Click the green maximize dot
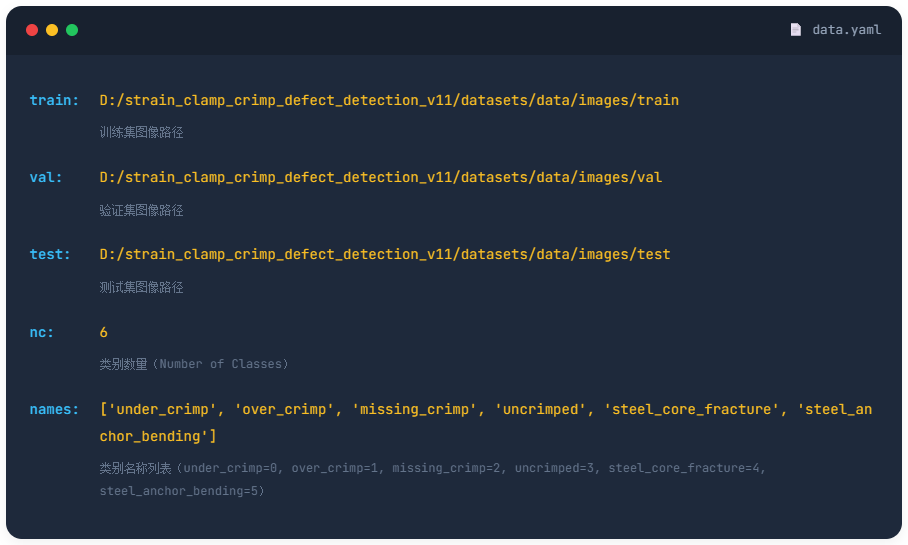The image size is (908, 545). (x=72, y=30)
